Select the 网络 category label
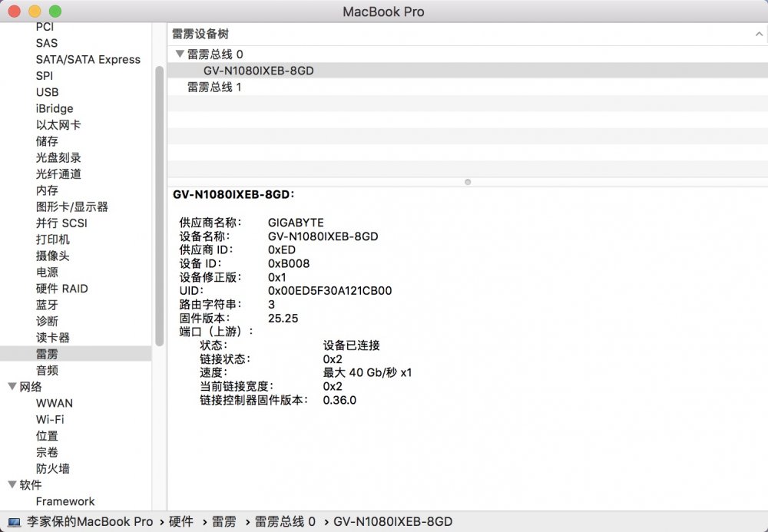The height and width of the screenshot is (532, 768). point(31,387)
